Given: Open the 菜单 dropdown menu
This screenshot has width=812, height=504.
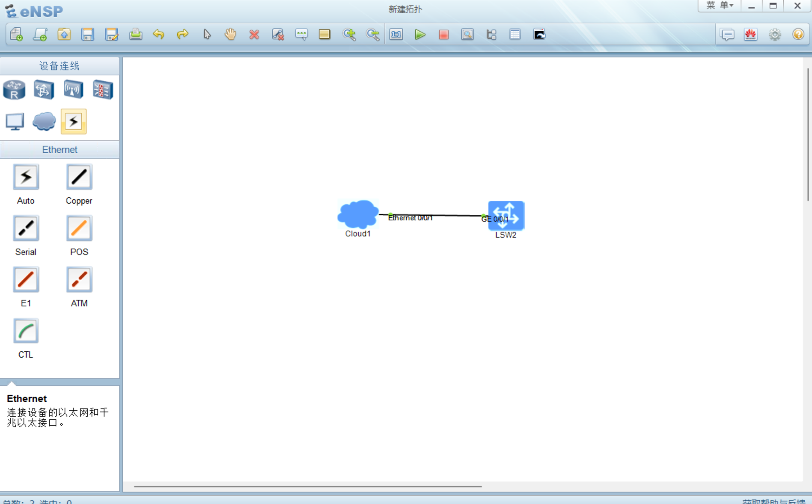Looking at the screenshot, I should tap(720, 6).
